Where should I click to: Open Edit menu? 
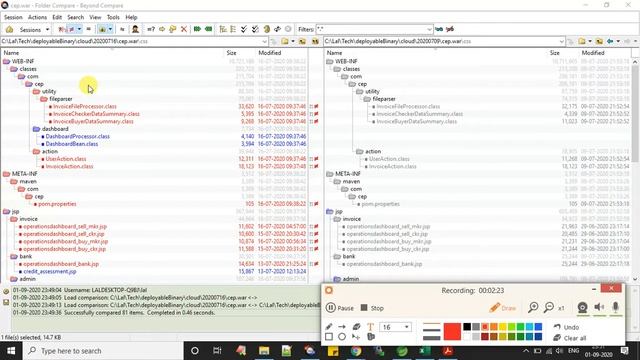[x=57, y=17]
